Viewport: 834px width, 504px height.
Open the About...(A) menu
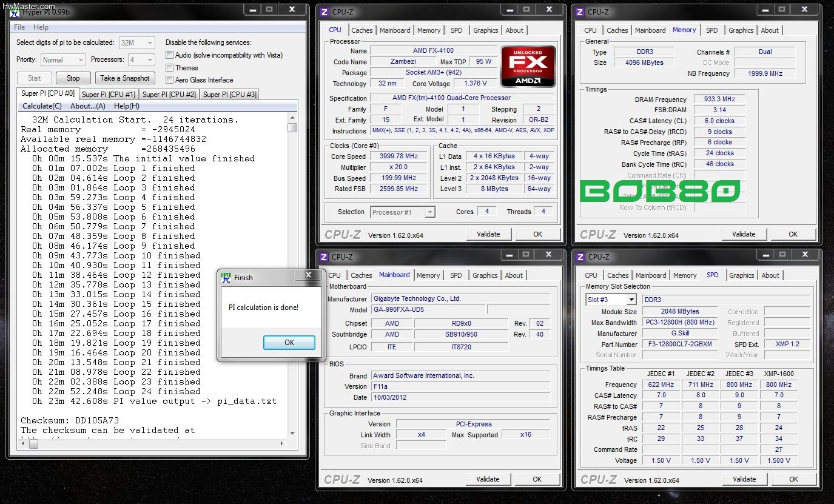[88, 106]
